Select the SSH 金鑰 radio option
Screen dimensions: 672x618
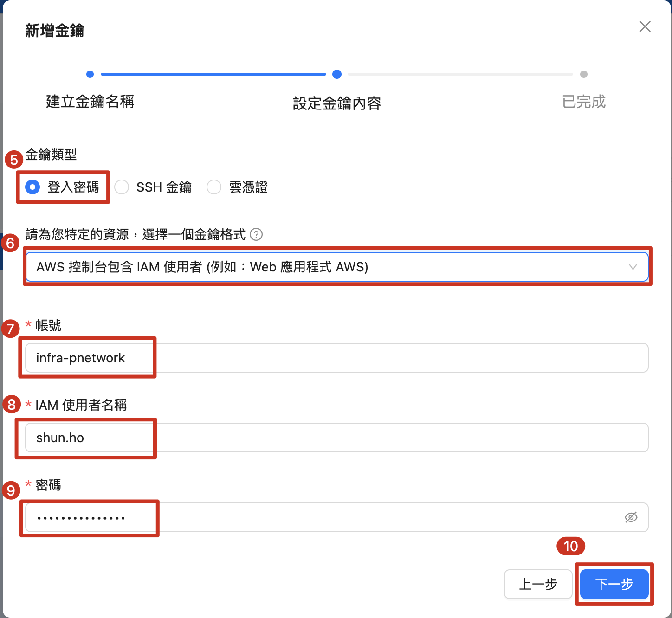pos(122,187)
